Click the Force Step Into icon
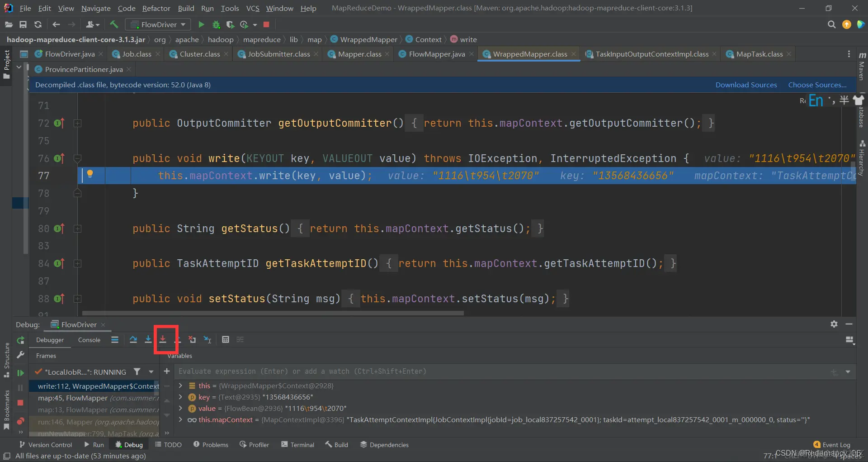868x462 pixels. pos(163,339)
